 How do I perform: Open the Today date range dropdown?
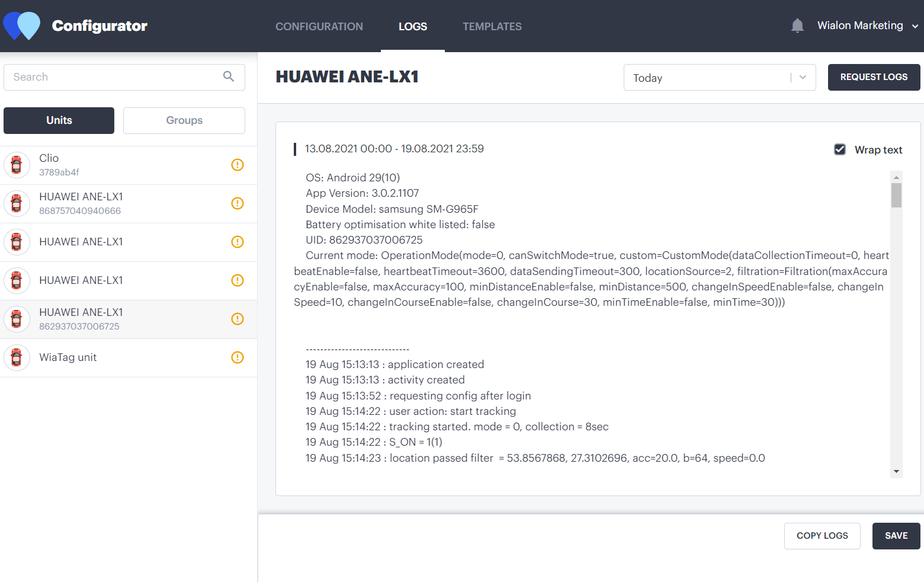[719, 78]
